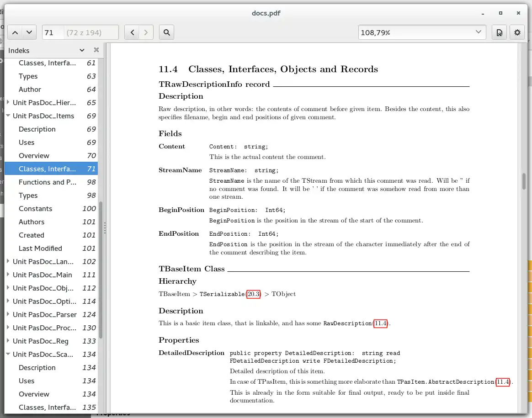Click the 'TBaseItem Class' heading text
Image resolution: width=532 pixels, height=418 pixels.
click(192, 269)
